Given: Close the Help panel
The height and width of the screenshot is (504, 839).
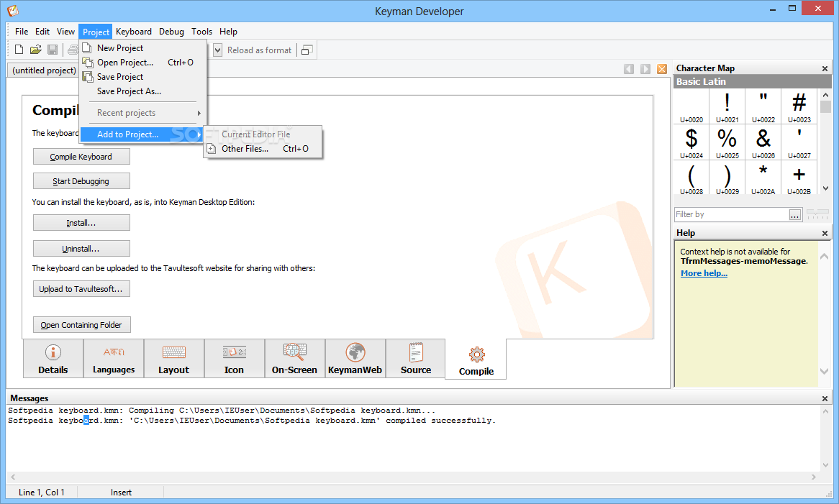Looking at the screenshot, I should click(825, 233).
